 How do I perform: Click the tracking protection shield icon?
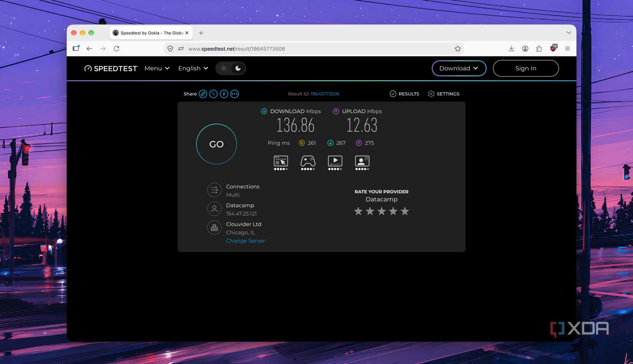click(170, 49)
